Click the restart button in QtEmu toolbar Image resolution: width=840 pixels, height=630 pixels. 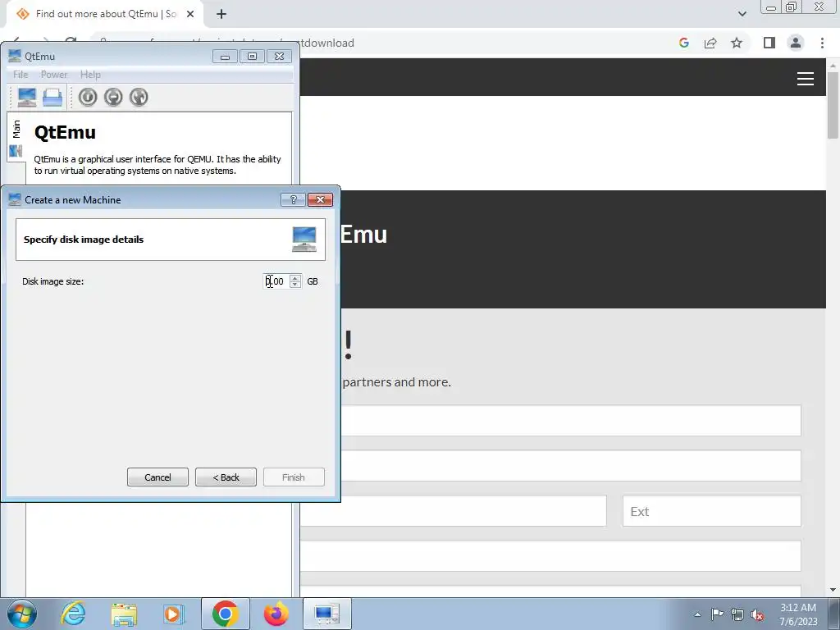139,98
